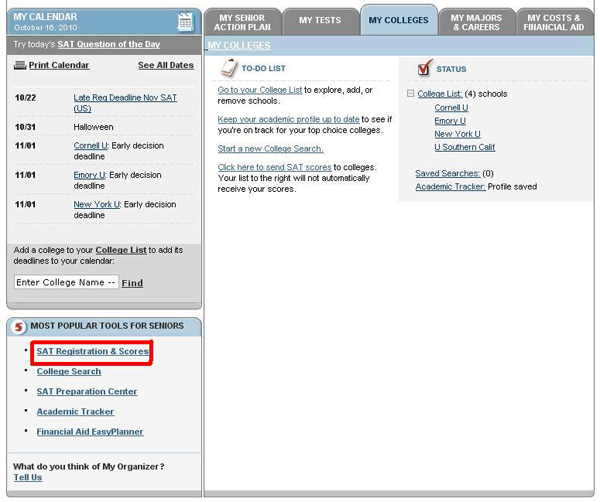The width and height of the screenshot is (600, 502).
Task: Click here to send SAT scores link
Action: [x=274, y=167]
